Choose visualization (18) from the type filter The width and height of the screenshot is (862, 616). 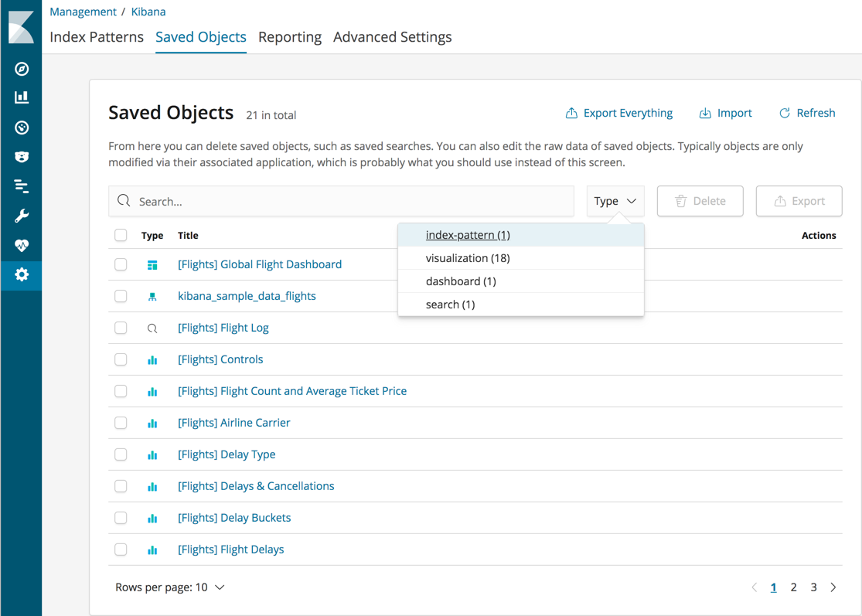click(468, 258)
